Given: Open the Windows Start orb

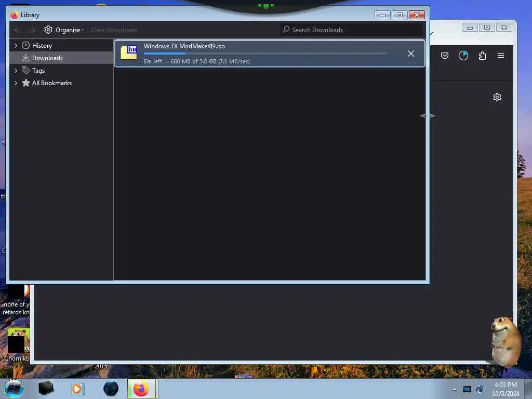Looking at the screenshot, I should (14, 389).
